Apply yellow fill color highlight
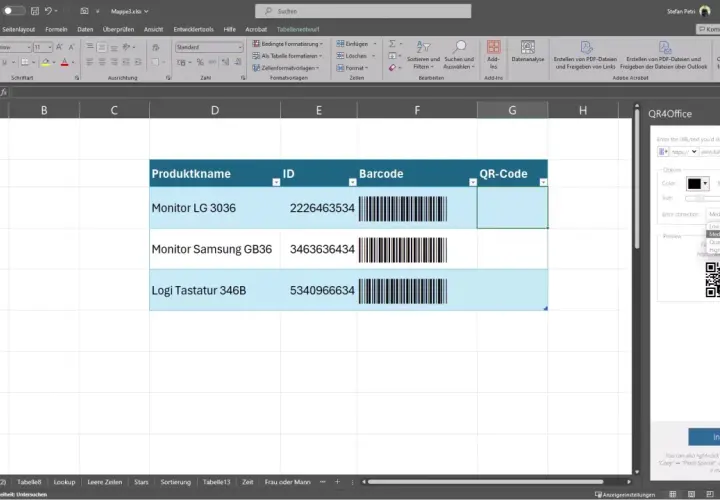Image resolution: width=720 pixels, height=500 pixels. pos(45,62)
